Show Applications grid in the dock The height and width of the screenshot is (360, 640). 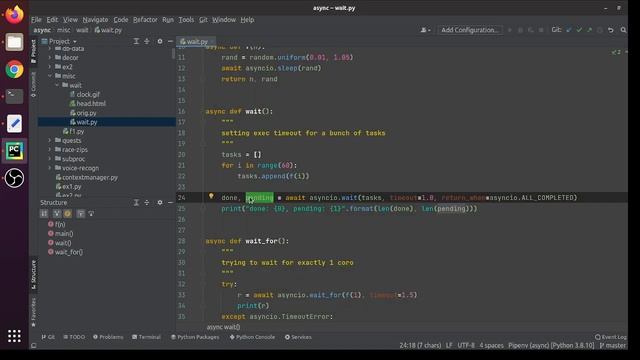14,336
